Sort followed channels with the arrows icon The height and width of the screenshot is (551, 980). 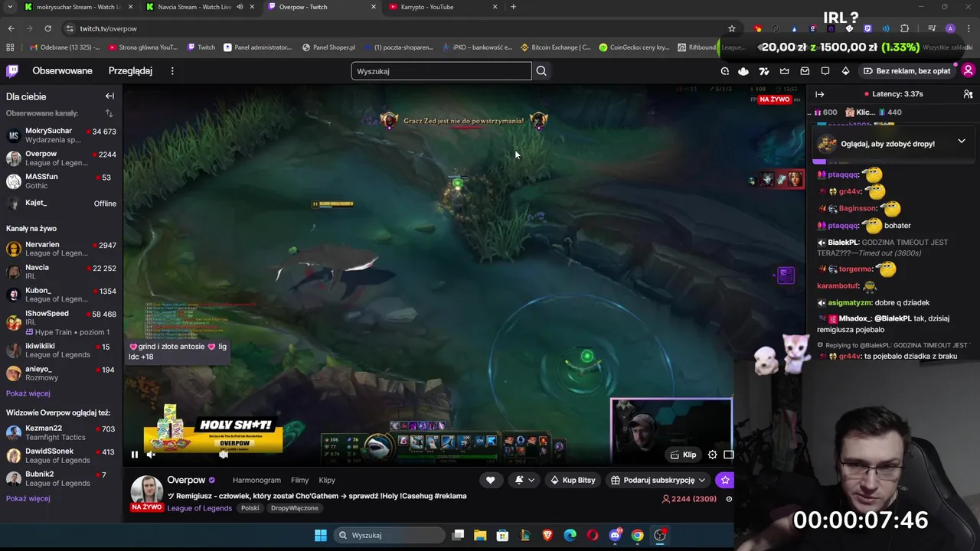coord(109,113)
